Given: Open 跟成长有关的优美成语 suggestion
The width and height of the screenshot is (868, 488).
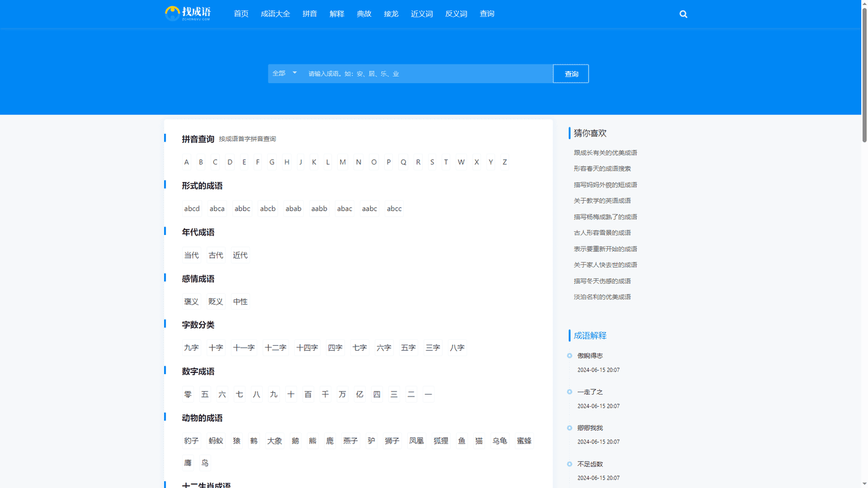Looking at the screenshot, I should click(x=605, y=153).
